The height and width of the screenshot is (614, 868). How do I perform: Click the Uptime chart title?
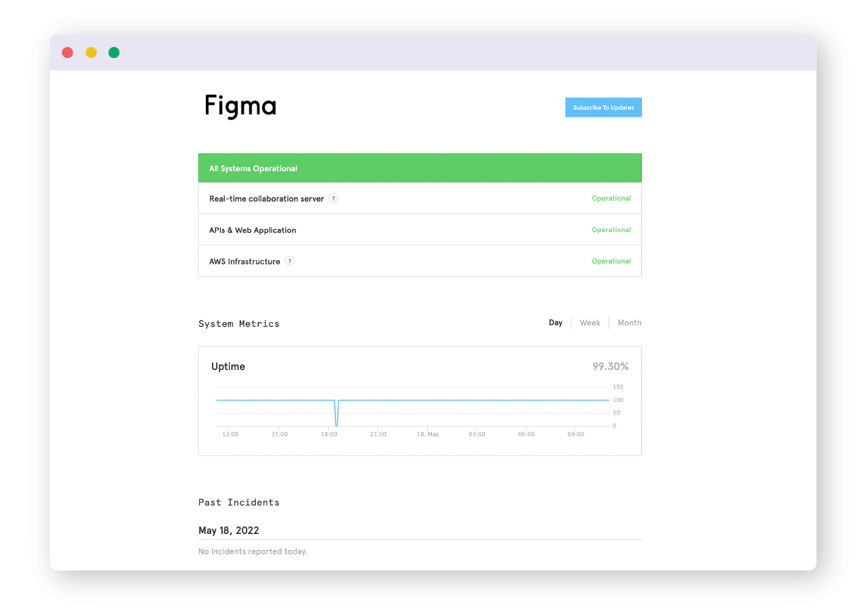point(228,367)
